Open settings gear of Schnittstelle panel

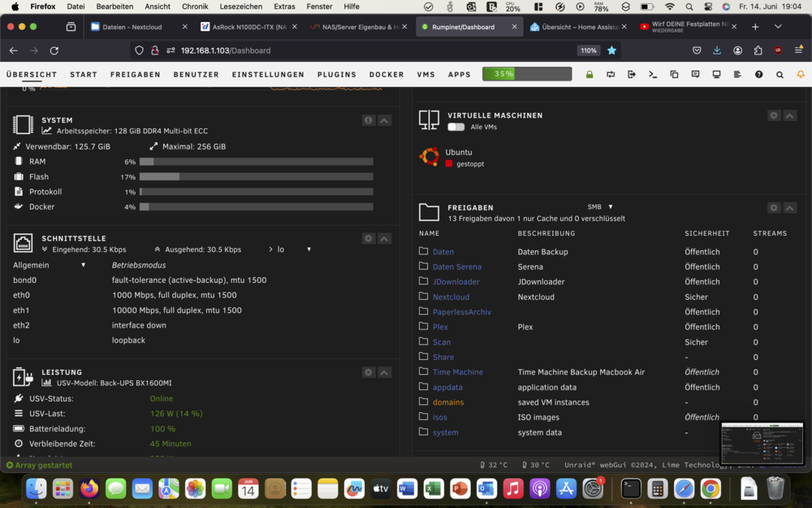click(368, 238)
